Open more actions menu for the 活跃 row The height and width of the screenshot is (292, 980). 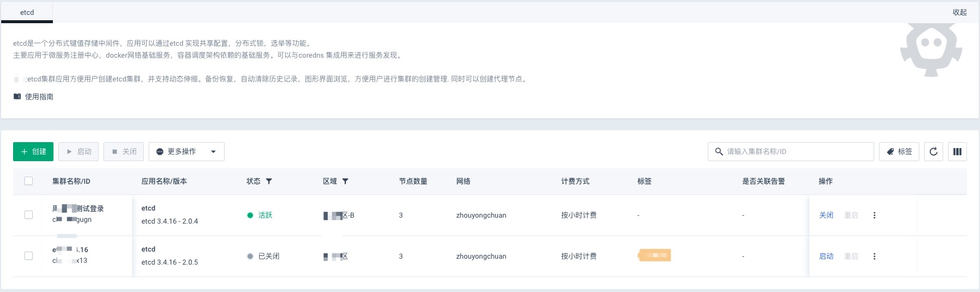874,215
